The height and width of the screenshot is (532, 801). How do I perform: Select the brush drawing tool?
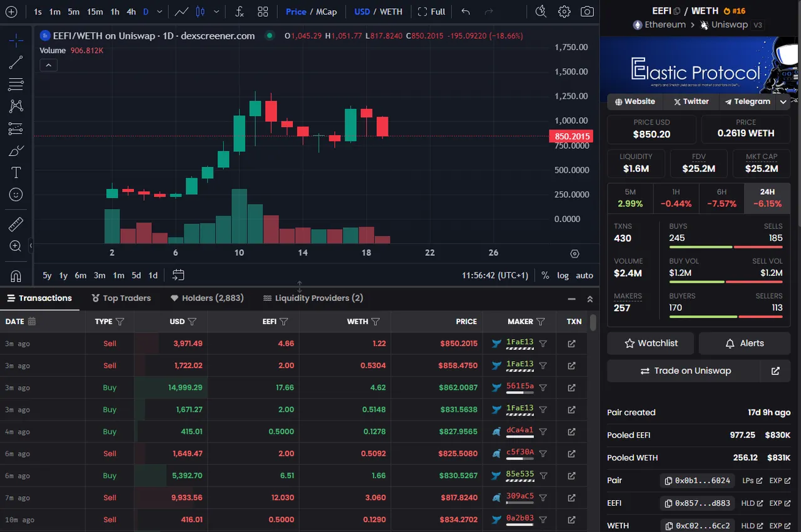[x=16, y=150]
